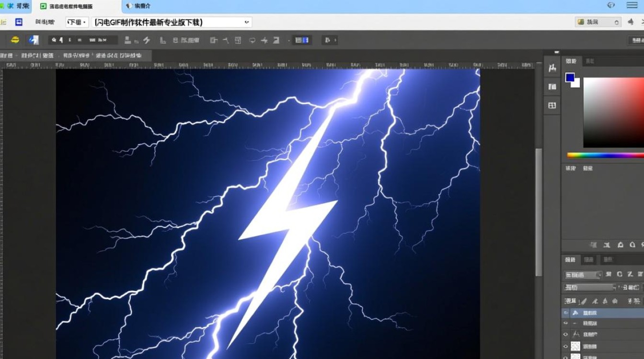Click the lightning bolt icon in the toolbar

tap(147, 41)
